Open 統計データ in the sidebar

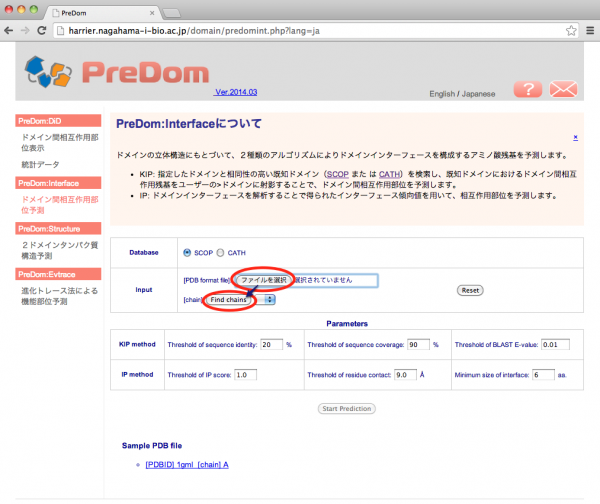(x=40, y=163)
